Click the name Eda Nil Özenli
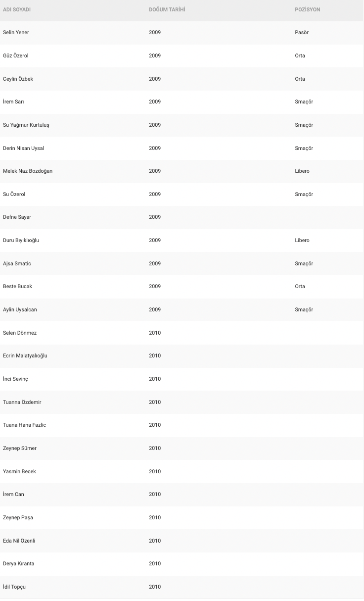The image size is (364, 601). coord(19,541)
